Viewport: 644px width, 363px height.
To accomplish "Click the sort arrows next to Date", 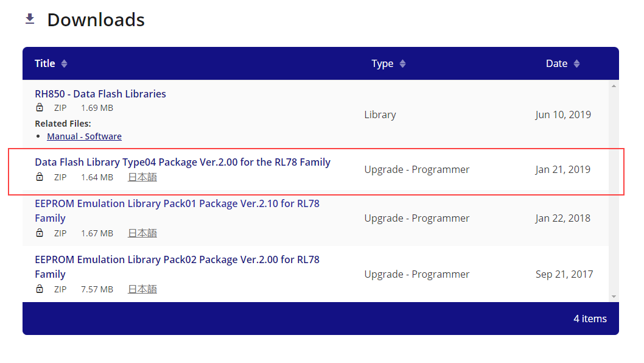I will (x=576, y=63).
